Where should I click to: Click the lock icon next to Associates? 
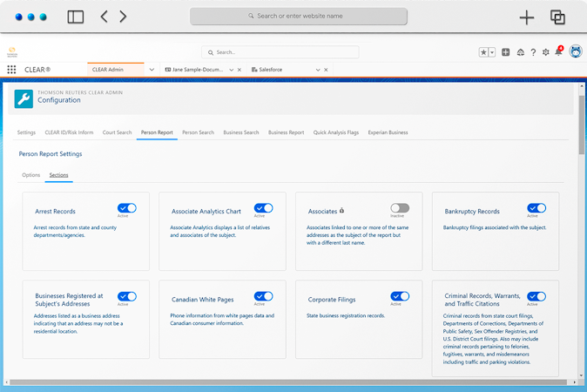coord(341,211)
